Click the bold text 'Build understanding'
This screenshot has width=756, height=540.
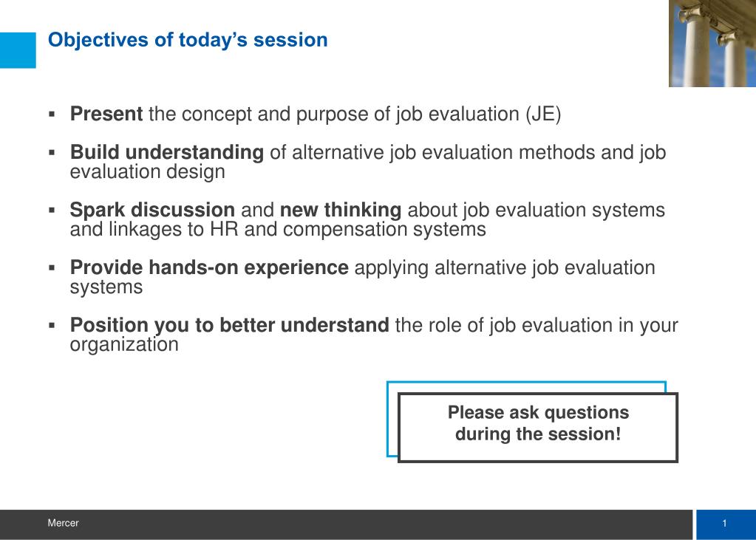[x=167, y=152]
